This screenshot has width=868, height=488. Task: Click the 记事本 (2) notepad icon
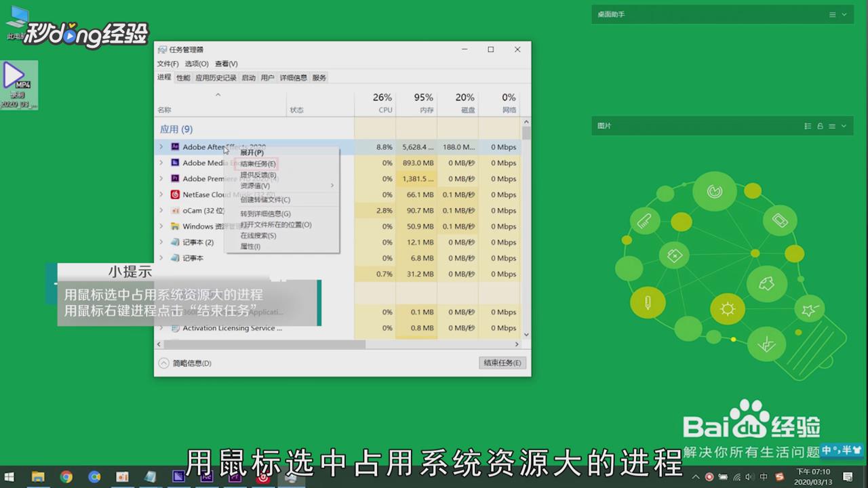click(x=175, y=242)
